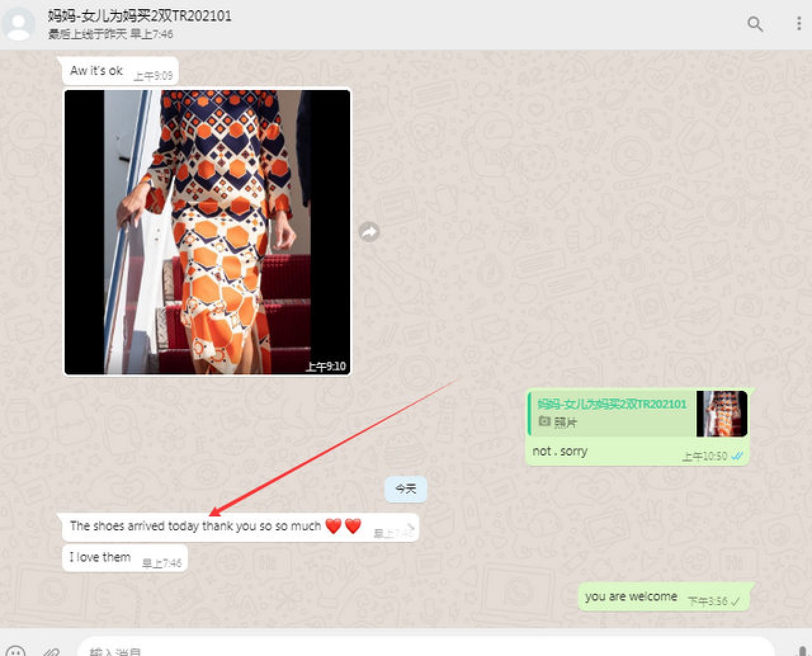This screenshot has height=656, width=812.
Task: Click the "you are welcome" message
Action: tap(631, 596)
